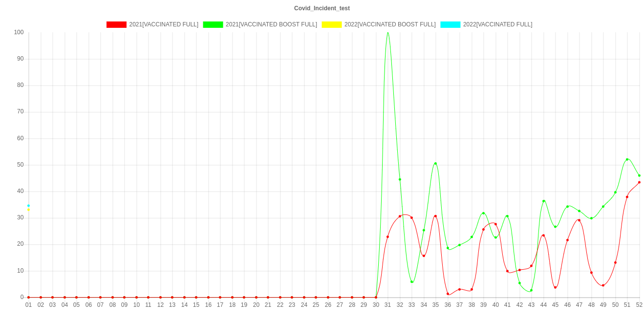Image resolution: width=644 pixels, height=322 pixels.
Task: Select the red data point at week 36
Action: [448, 294]
